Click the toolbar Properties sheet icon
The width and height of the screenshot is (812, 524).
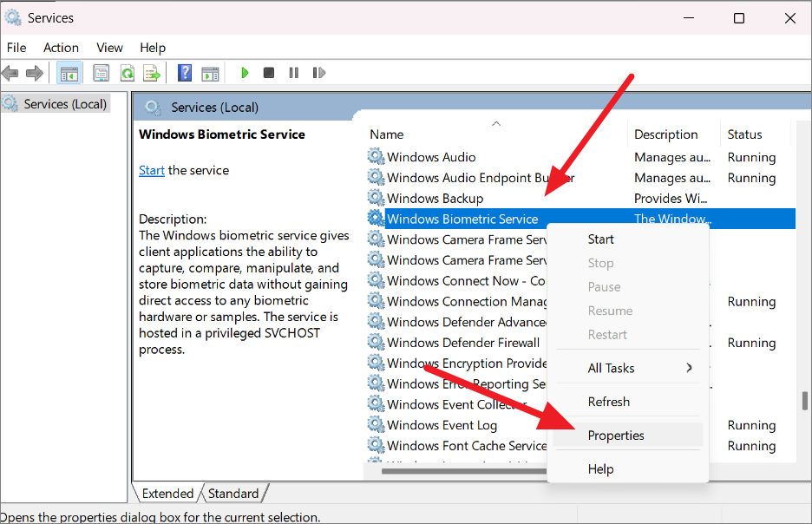(101, 73)
